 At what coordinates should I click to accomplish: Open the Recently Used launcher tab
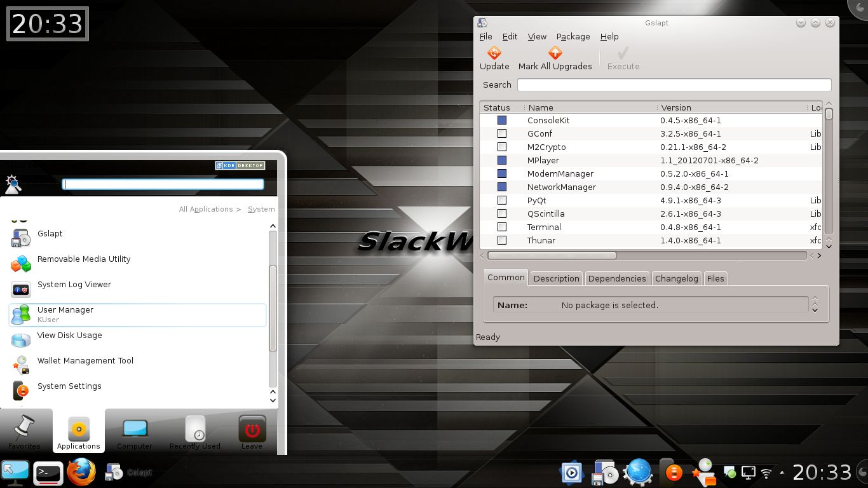[x=194, y=432]
